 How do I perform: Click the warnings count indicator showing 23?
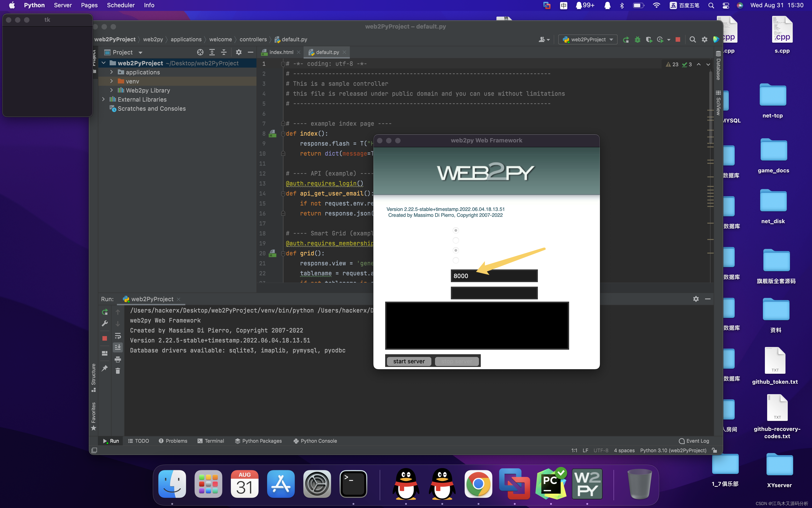[672, 64]
